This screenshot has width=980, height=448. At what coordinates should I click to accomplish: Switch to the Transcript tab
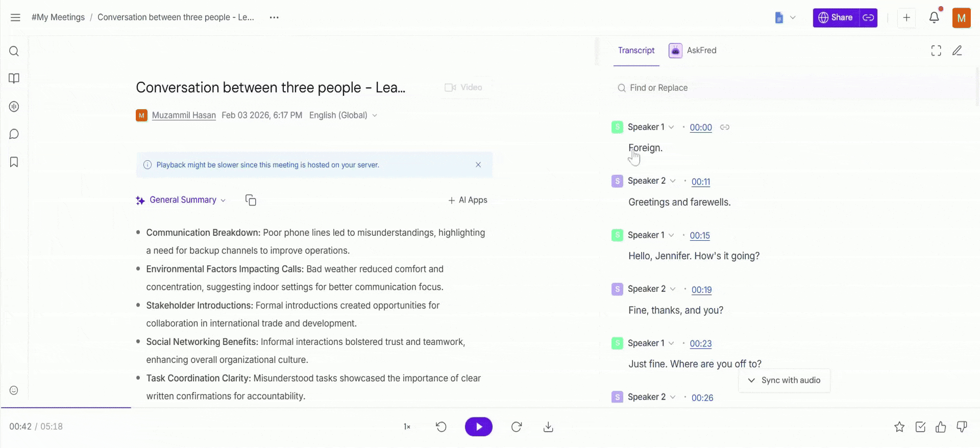click(636, 51)
